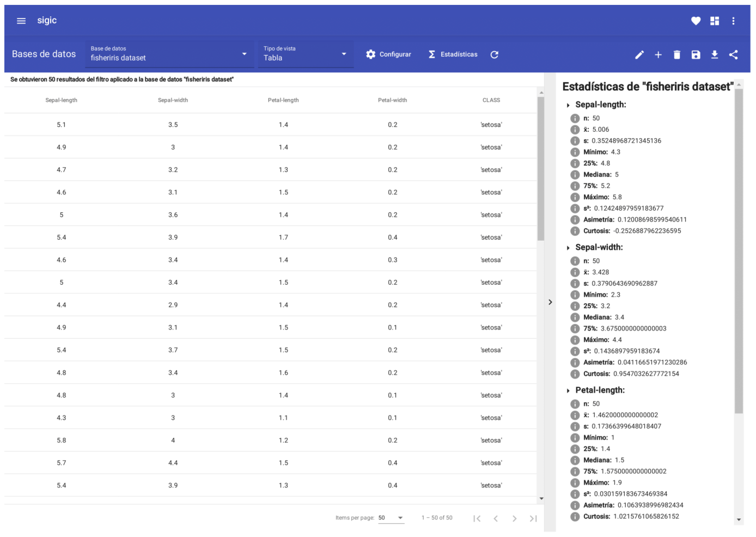Open the dashboard grid layout icon

[714, 21]
